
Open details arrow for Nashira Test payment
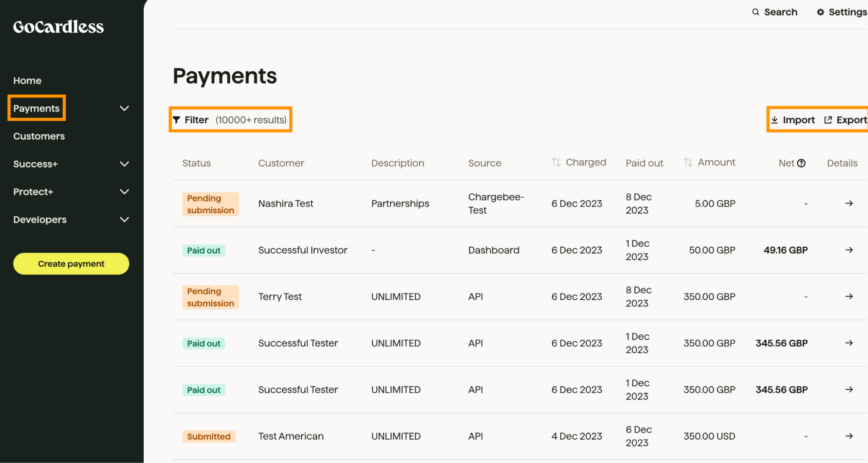(849, 203)
